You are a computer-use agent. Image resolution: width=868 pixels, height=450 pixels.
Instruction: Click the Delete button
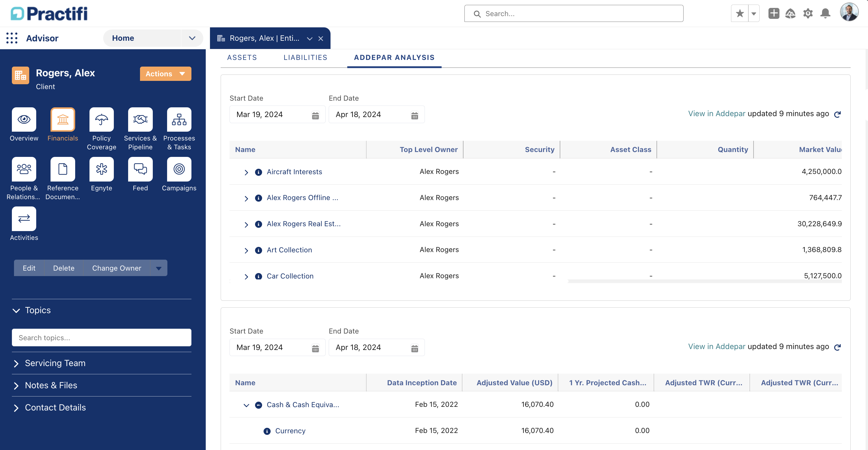click(64, 268)
